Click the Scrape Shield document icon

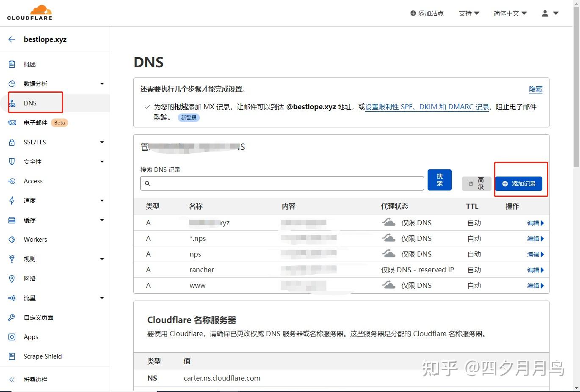(x=12, y=356)
